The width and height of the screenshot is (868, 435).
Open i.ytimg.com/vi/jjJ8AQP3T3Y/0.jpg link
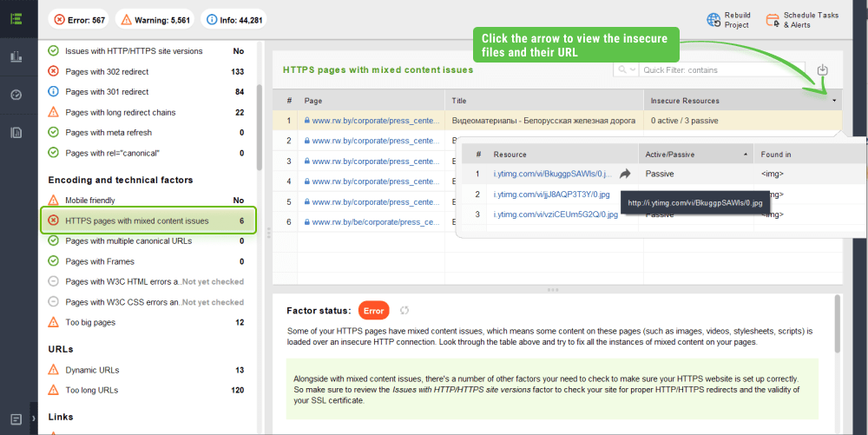551,194
